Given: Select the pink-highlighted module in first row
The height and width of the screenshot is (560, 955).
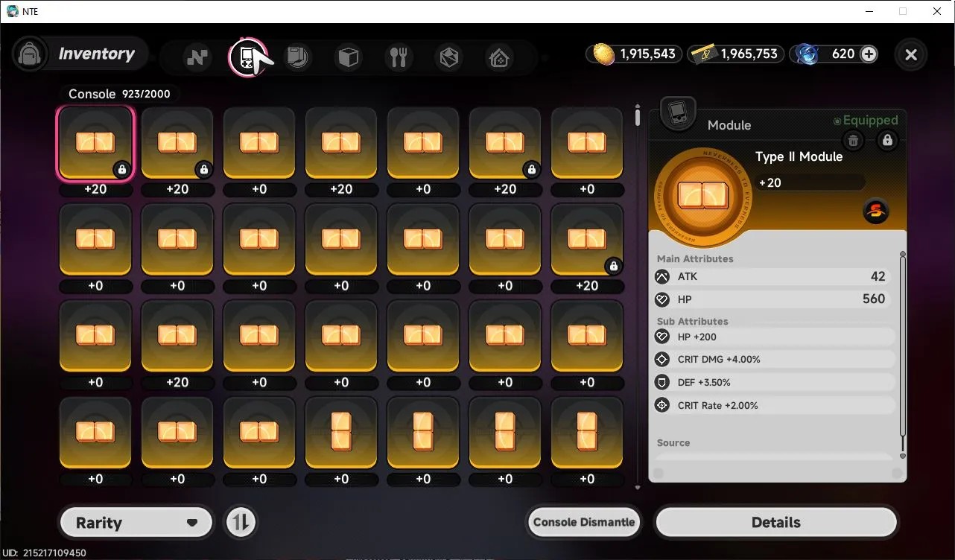Looking at the screenshot, I should coord(95,144).
